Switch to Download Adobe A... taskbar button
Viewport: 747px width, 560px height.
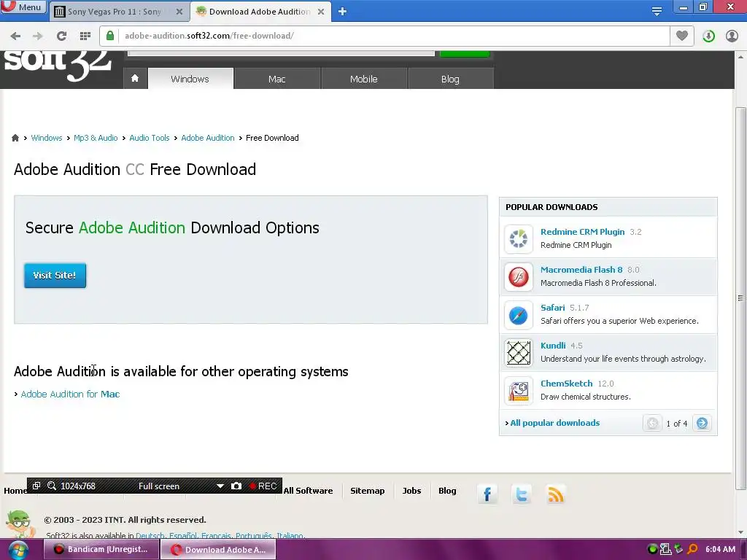click(218, 550)
